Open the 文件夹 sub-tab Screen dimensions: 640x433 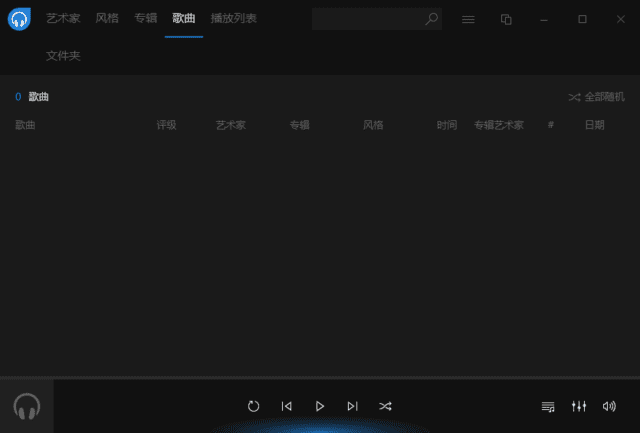[x=63, y=56]
